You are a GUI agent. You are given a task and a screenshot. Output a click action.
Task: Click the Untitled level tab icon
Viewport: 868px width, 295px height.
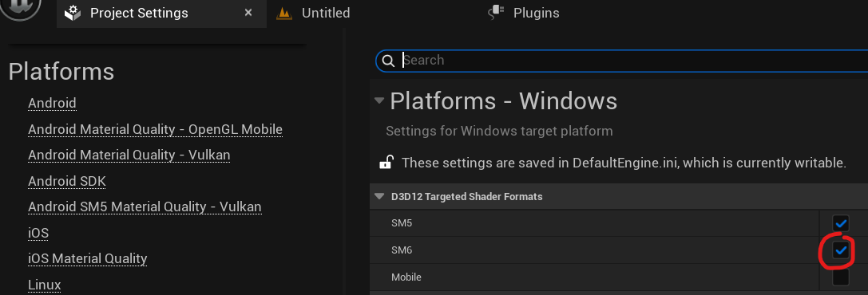coord(284,13)
